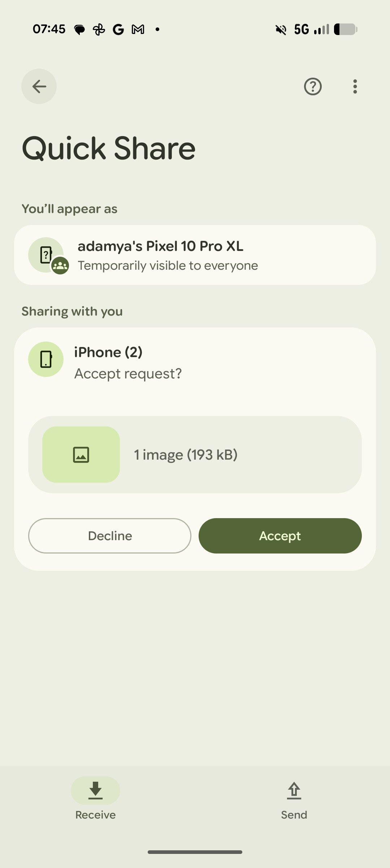Screen dimensions: 390x868
Task: Tap the muted sound icon in status bar
Action: [281, 29]
